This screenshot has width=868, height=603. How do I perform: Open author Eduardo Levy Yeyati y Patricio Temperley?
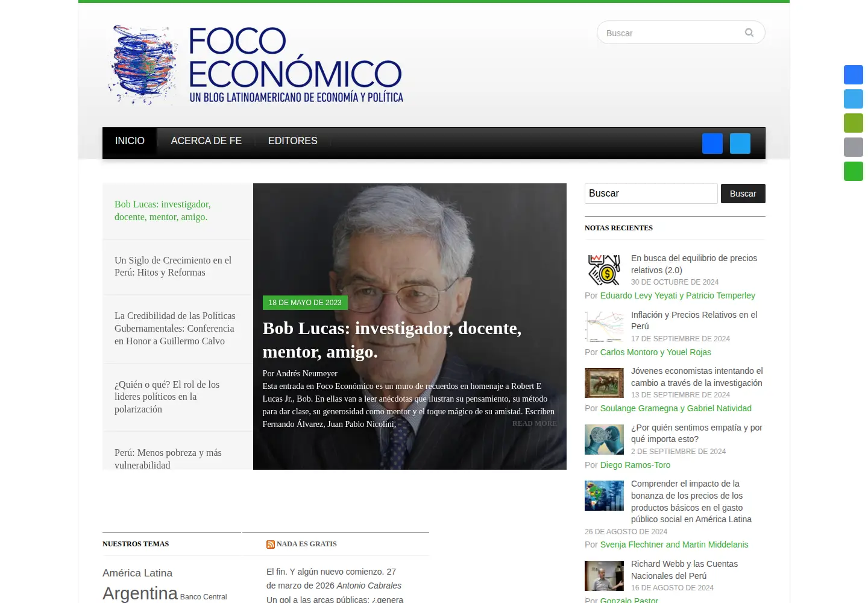coord(678,295)
